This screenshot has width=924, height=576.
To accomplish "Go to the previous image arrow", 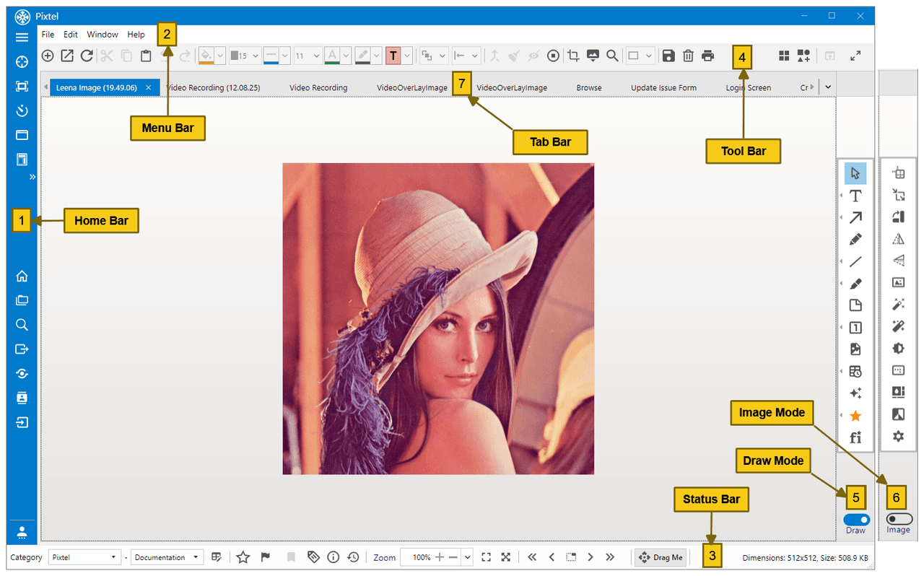I will tap(552, 557).
